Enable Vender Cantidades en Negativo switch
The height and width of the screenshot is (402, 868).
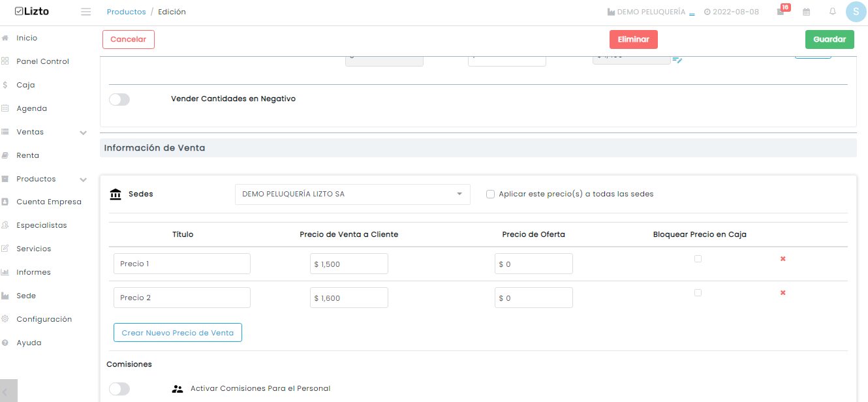(119, 99)
